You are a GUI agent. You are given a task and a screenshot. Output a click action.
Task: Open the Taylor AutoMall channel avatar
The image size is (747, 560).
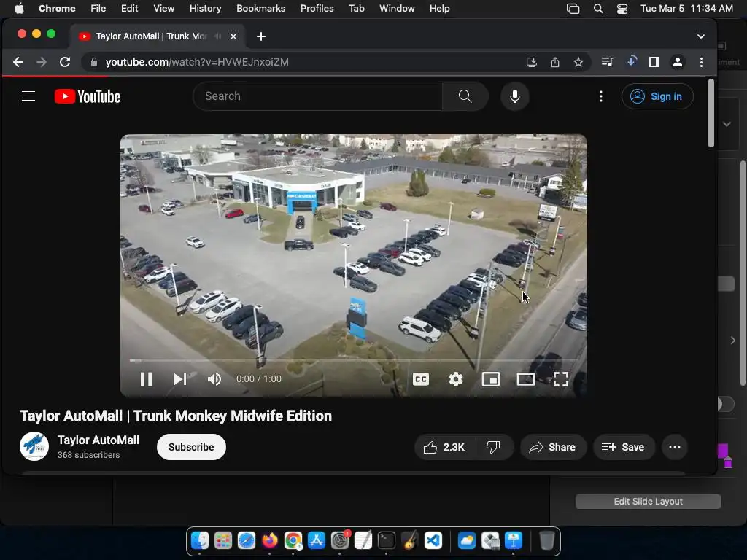(x=34, y=446)
